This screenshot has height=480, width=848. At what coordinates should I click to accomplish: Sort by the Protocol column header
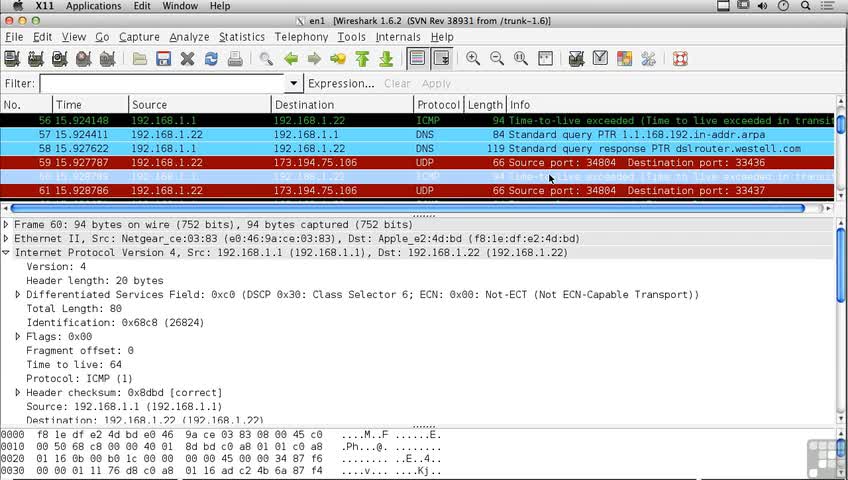pos(439,105)
